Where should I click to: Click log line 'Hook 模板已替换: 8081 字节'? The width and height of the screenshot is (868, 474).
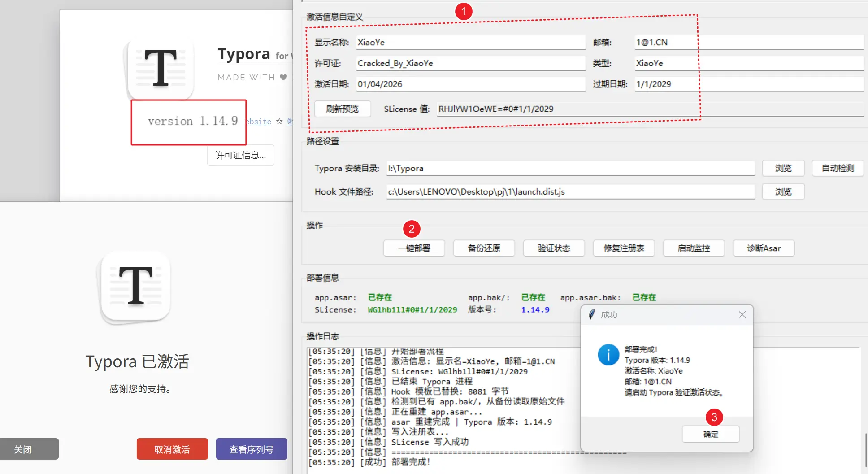[x=408, y=392]
